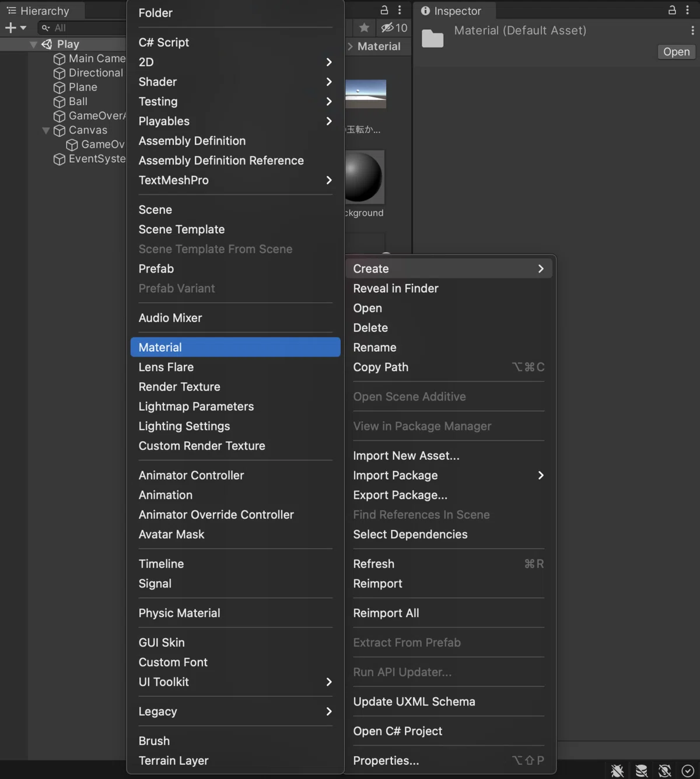Click the Unity scene icon beside Play
This screenshot has width=700, height=779.
click(47, 44)
